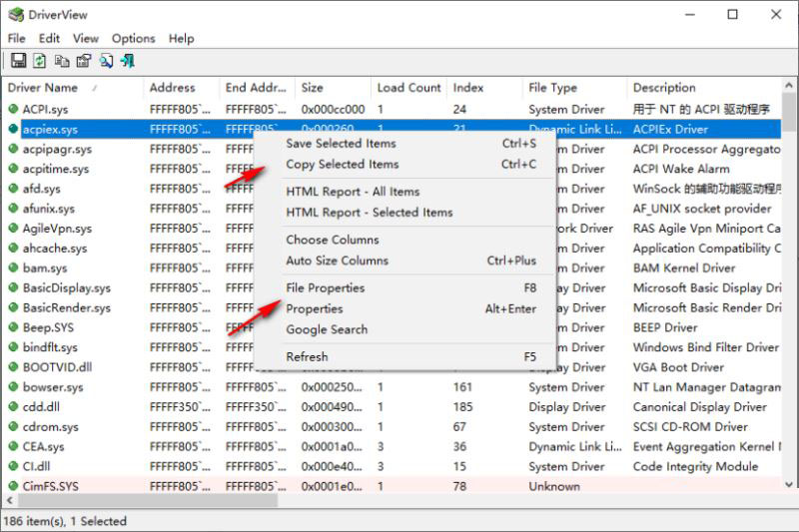The width and height of the screenshot is (799, 532).
Task: Click the Code Integrity Module description
Action: tap(695, 466)
